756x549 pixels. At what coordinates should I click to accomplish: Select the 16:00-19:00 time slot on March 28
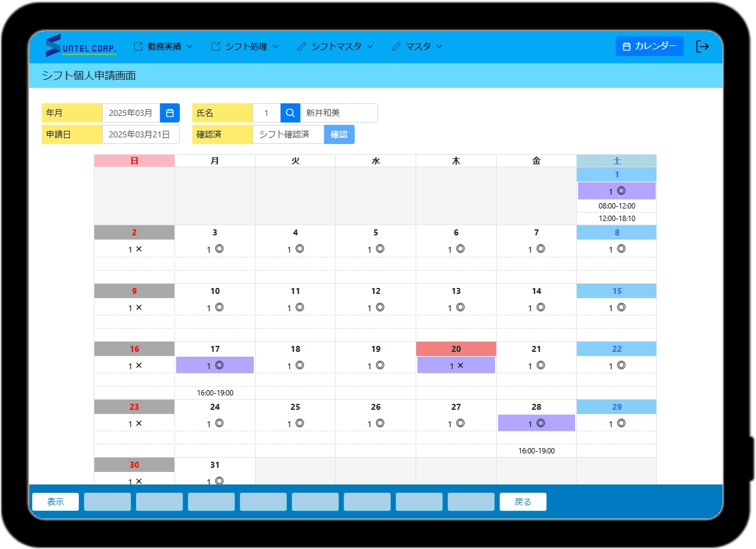(x=536, y=451)
